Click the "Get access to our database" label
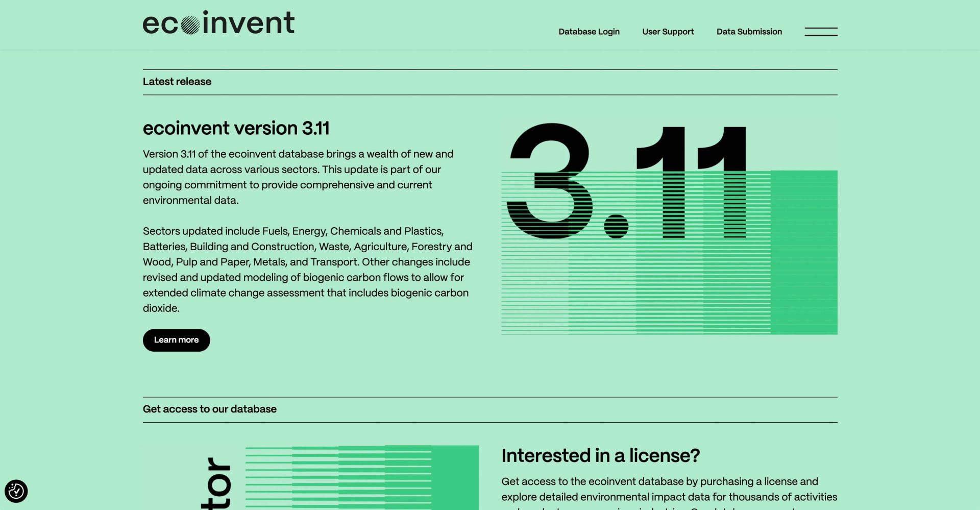This screenshot has width=980, height=510. coord(209,409)
